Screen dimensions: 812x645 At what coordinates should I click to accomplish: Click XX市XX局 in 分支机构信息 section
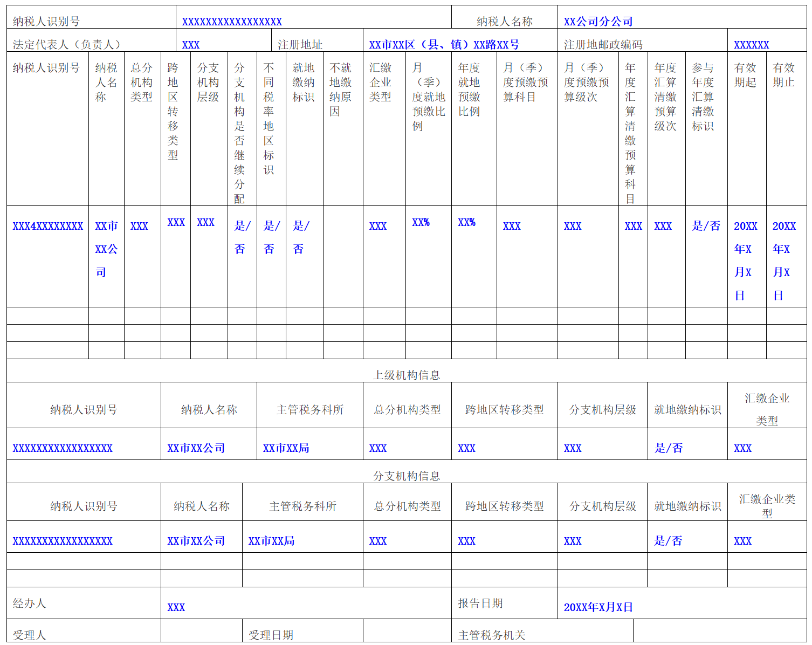[271, 541]
